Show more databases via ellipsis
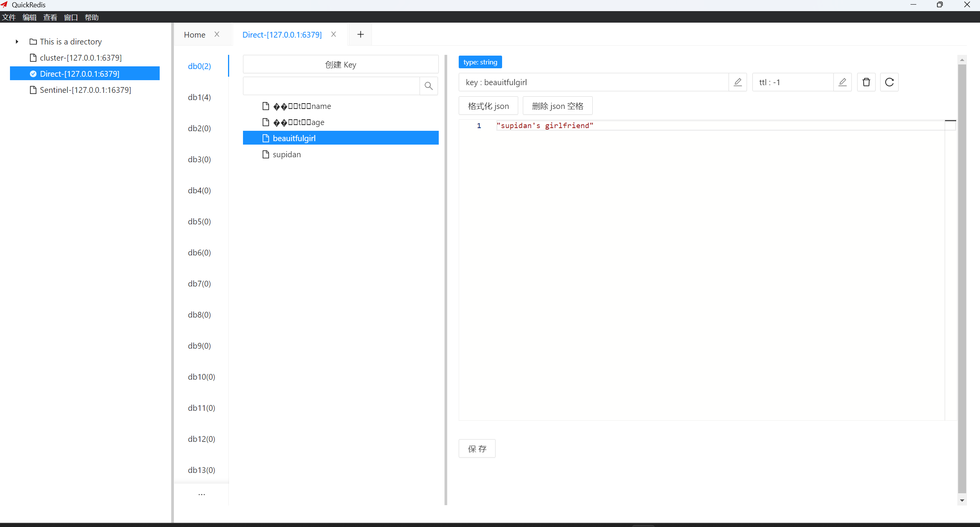Image resolution: width=980 pixels, height=527 pixels. coord(202,494)
